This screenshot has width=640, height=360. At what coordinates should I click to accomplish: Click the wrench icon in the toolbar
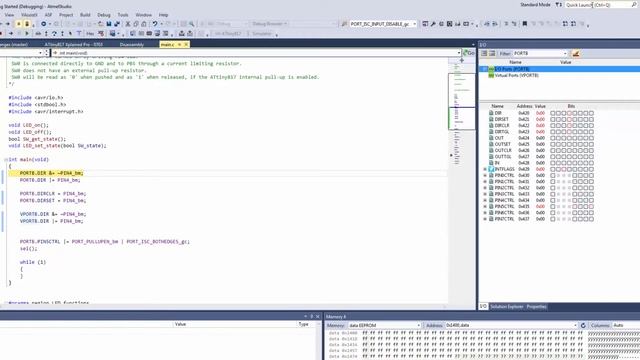433,24
